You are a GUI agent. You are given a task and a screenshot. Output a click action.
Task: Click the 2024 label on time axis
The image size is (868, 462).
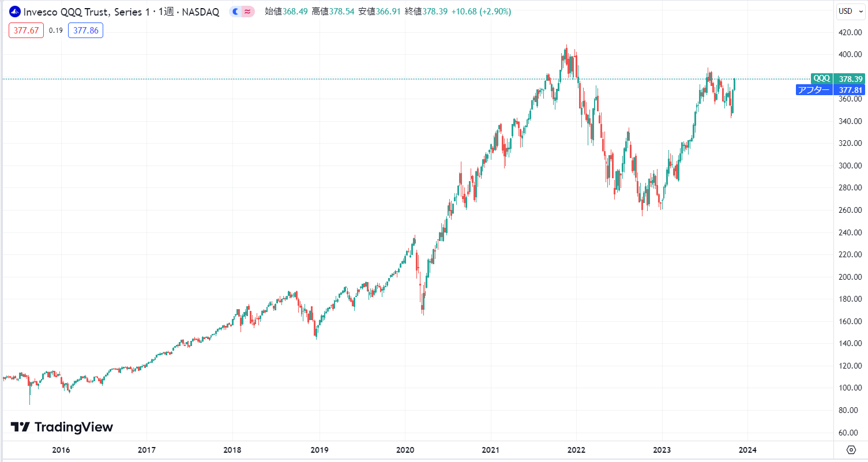coord(748,450)
